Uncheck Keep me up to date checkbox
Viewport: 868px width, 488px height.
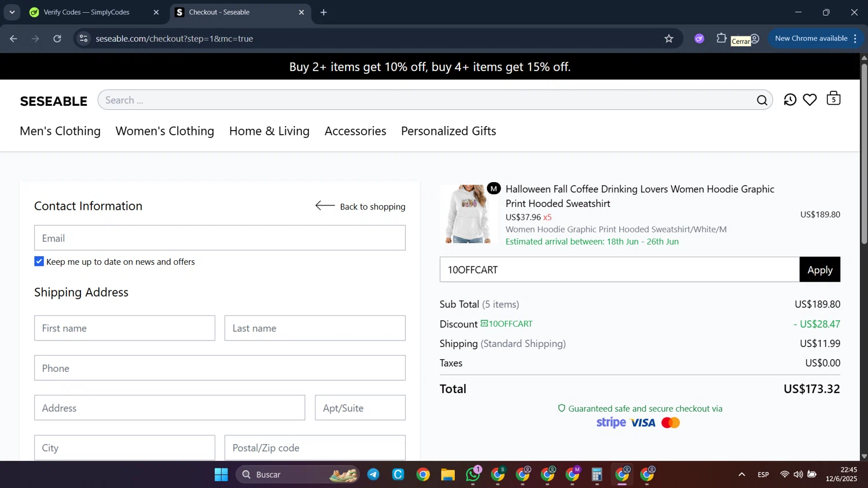39,261
